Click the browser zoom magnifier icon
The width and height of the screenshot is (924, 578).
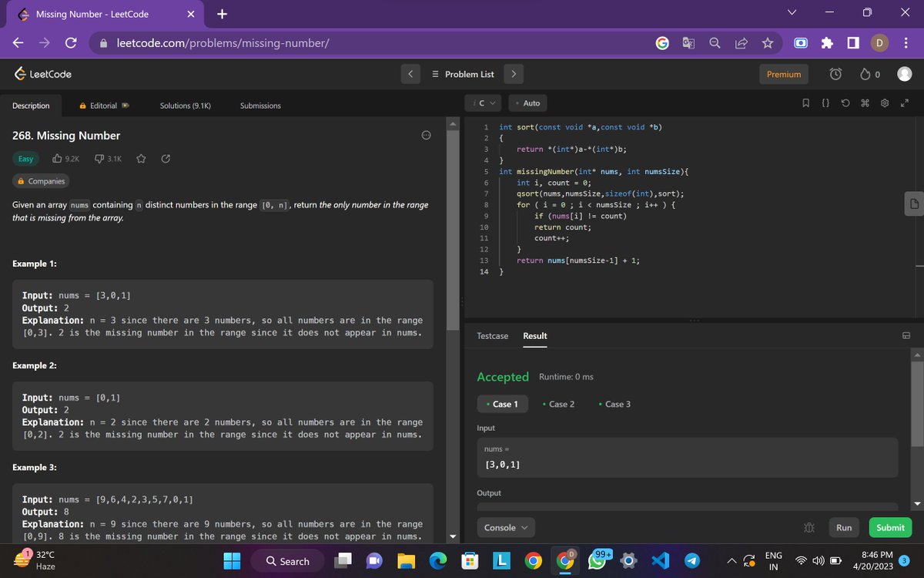[x=715, y=44]
